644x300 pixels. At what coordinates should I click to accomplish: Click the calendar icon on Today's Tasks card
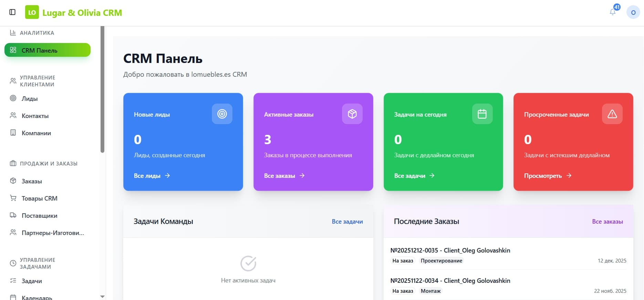[482, 114]
